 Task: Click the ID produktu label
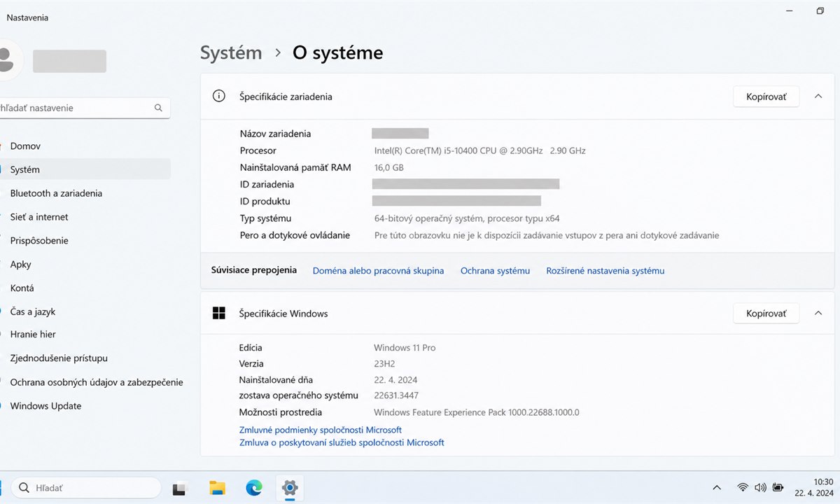pyautogui.click(x=265, y=202)
